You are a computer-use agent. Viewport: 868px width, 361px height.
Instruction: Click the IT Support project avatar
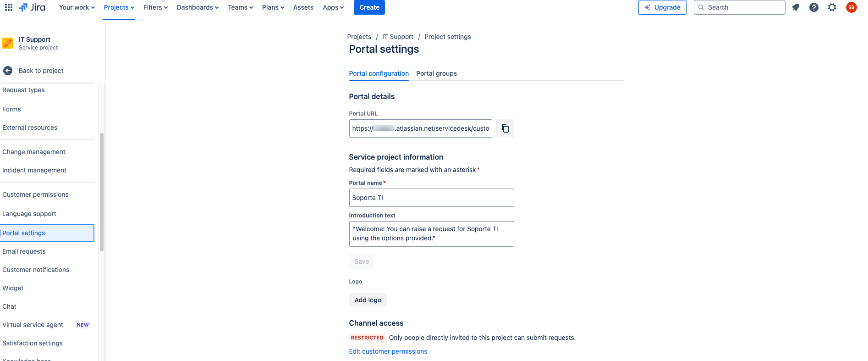[x=8, y=43]
